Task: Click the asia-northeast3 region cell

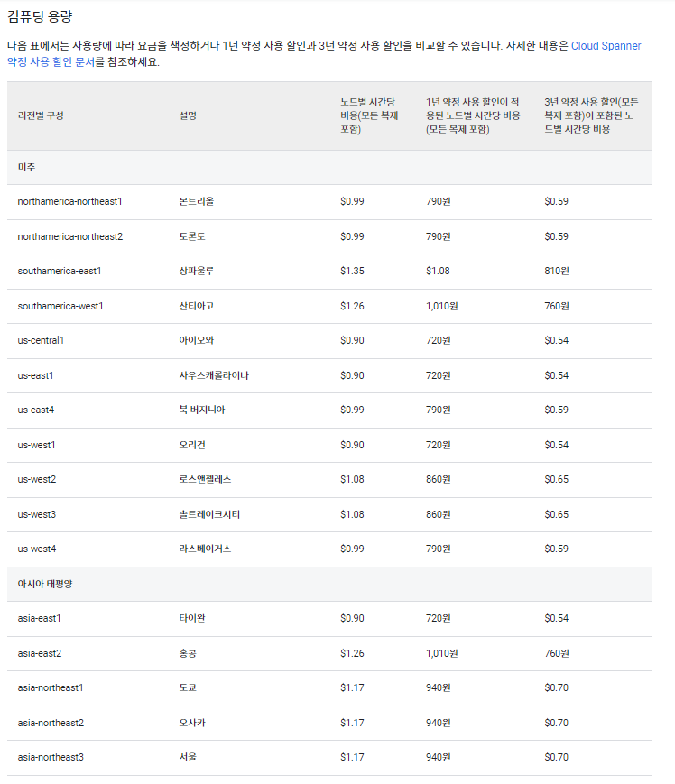Action: tap(51, 757)
